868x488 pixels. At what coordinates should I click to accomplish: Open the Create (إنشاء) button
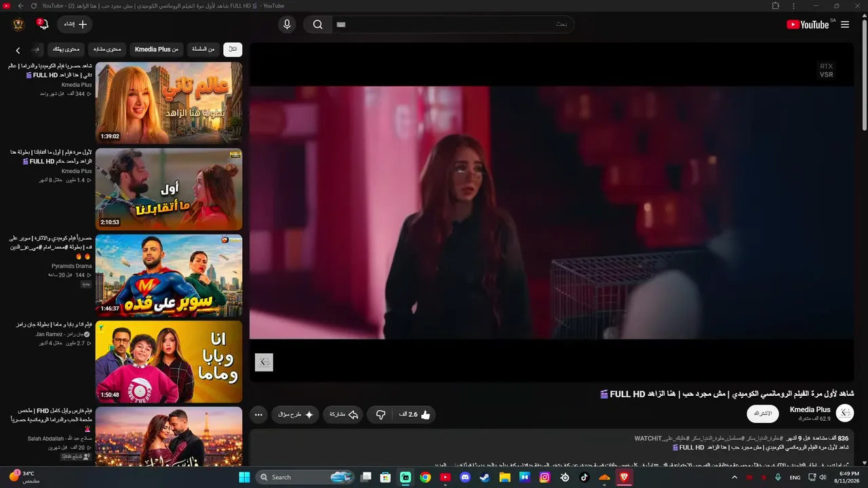[75, 24]
